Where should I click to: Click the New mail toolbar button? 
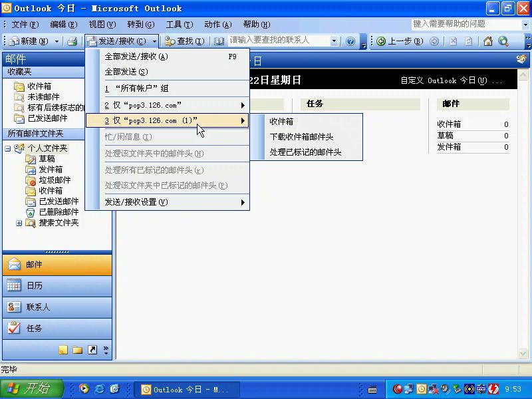[29, 41]
